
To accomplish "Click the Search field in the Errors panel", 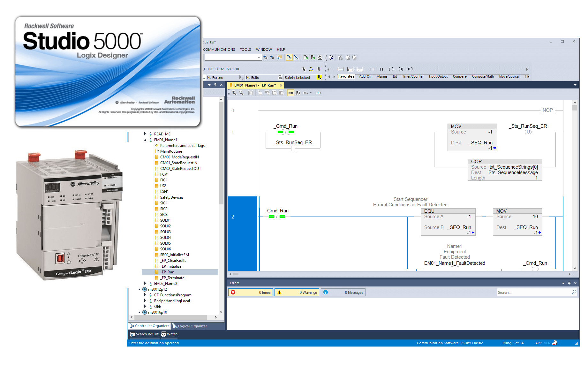I will (x=533, y=292).
